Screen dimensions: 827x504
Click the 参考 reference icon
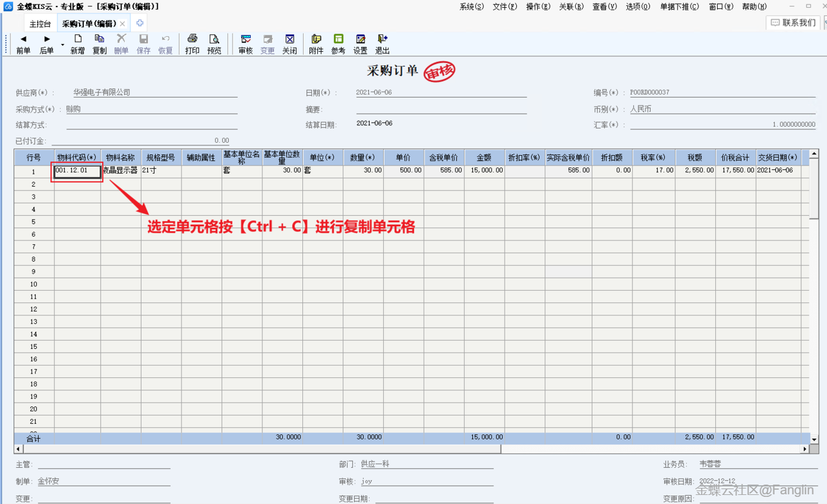[x=338, y=44]
